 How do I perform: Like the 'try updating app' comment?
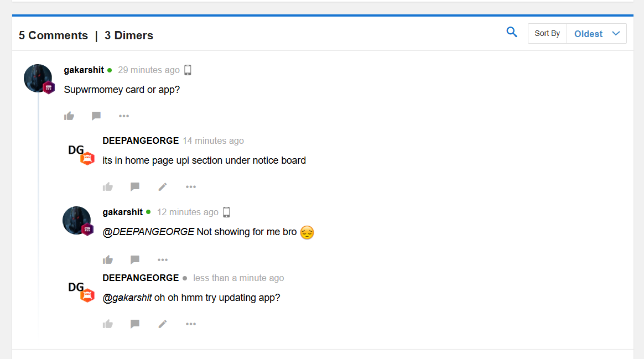[108, 324]
